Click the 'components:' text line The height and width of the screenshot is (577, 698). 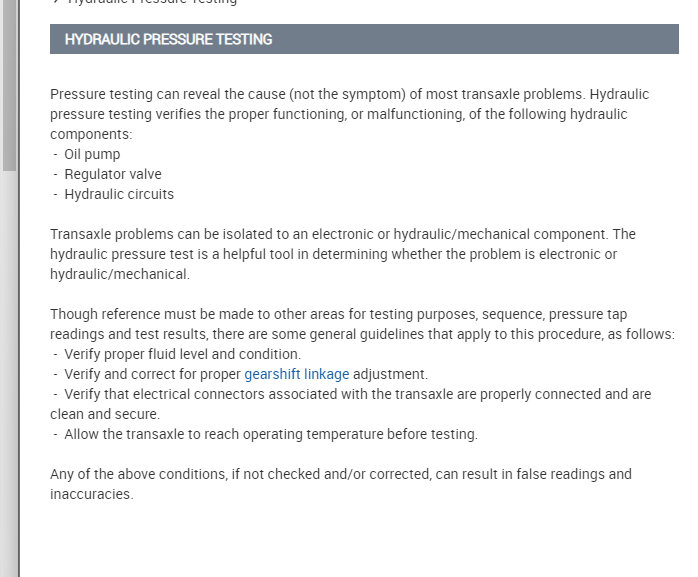[90, 134]
